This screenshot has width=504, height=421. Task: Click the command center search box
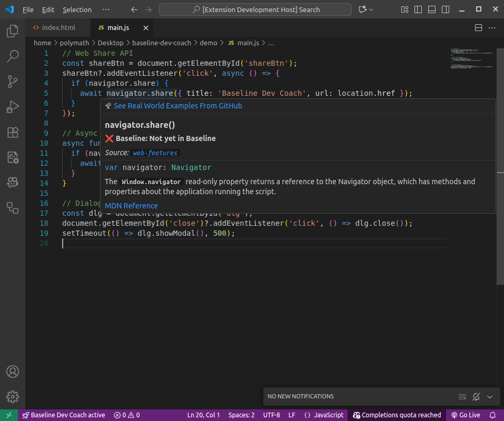click(x=255, y=9)
